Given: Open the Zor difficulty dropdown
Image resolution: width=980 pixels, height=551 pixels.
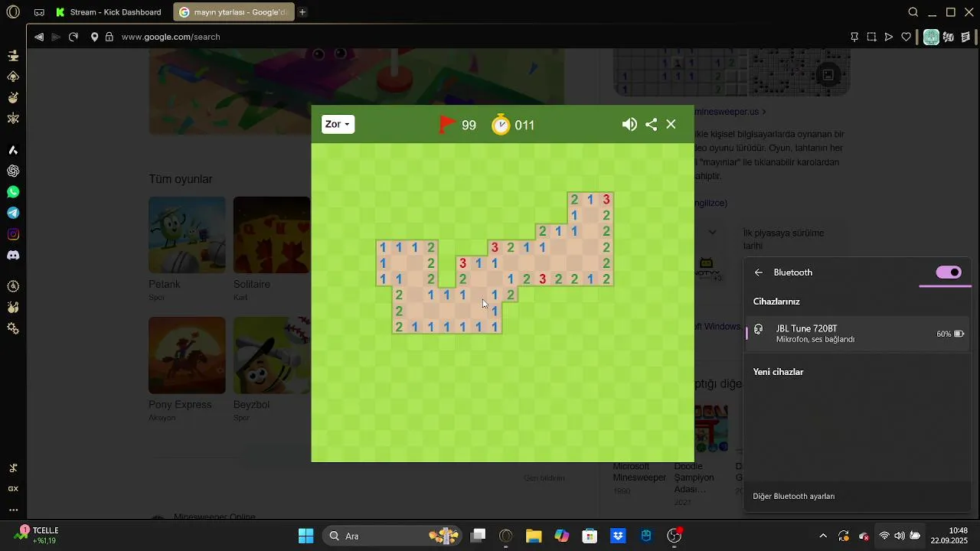Looking at the screenshot, I should pyautogui.click(x=338, y=124).
